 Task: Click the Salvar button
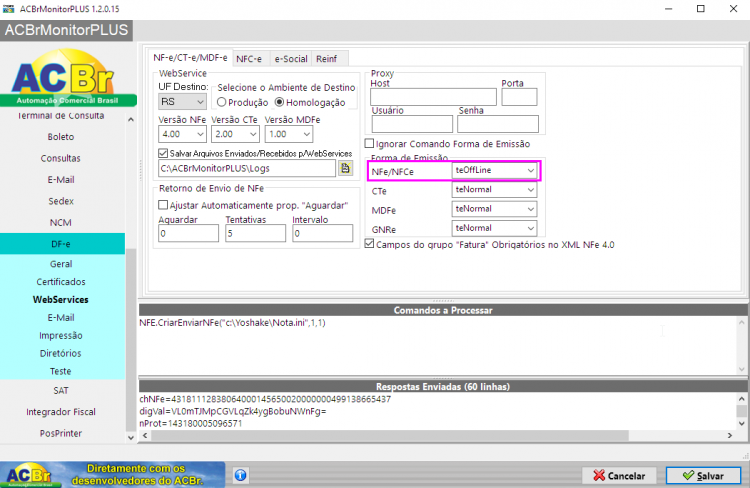(703, 476)
